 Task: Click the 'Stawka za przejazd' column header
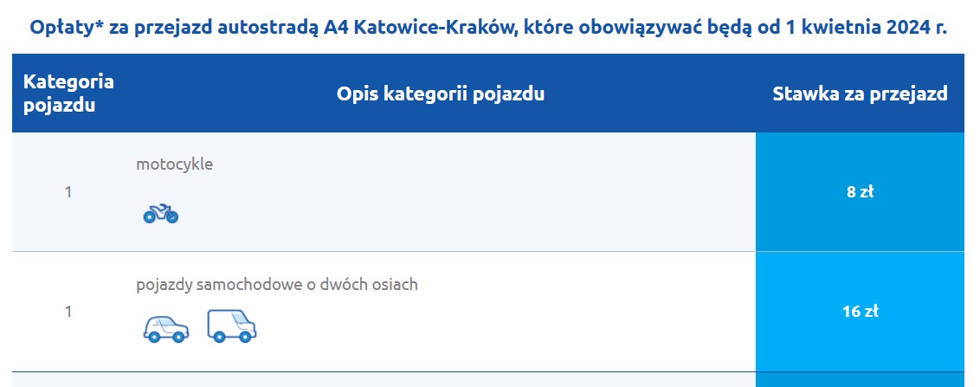[x=860, y=94]
